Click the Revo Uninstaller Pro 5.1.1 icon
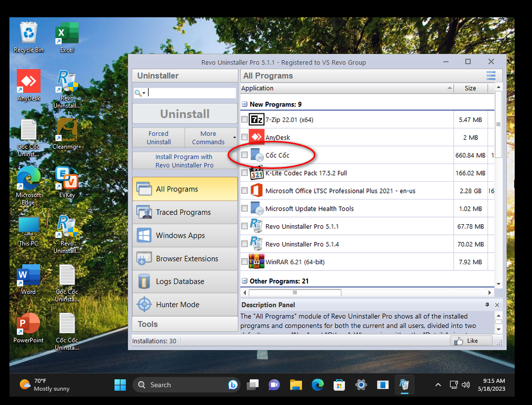532x405 pixels. pos(256,226)
